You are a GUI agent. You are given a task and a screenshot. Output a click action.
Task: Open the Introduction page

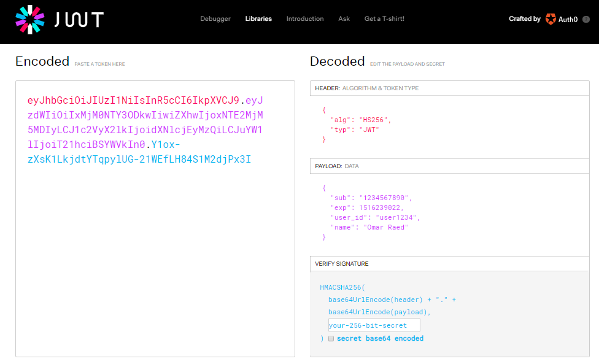(305, 18)
